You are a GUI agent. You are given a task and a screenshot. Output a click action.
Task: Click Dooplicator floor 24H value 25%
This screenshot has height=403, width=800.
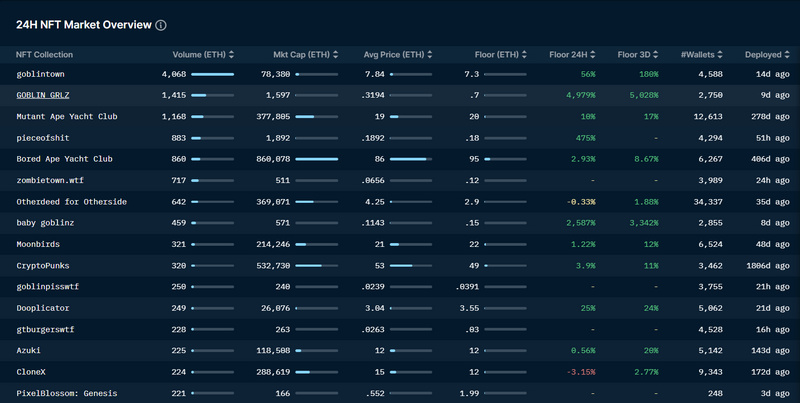point(588,308)
